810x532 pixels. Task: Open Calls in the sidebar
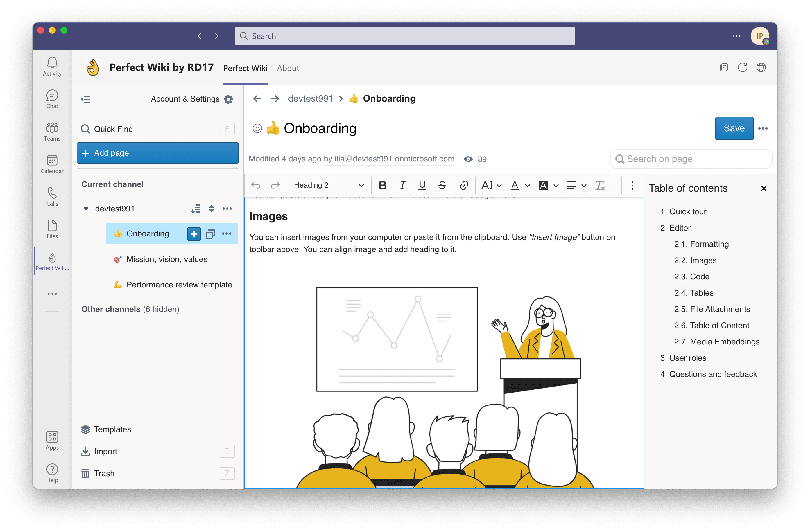pos(52,197)
